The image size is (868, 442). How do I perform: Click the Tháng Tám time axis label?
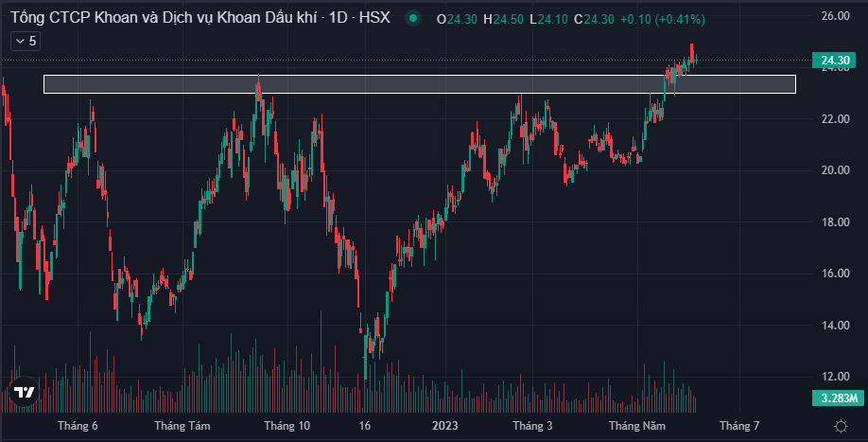point(182,426)
